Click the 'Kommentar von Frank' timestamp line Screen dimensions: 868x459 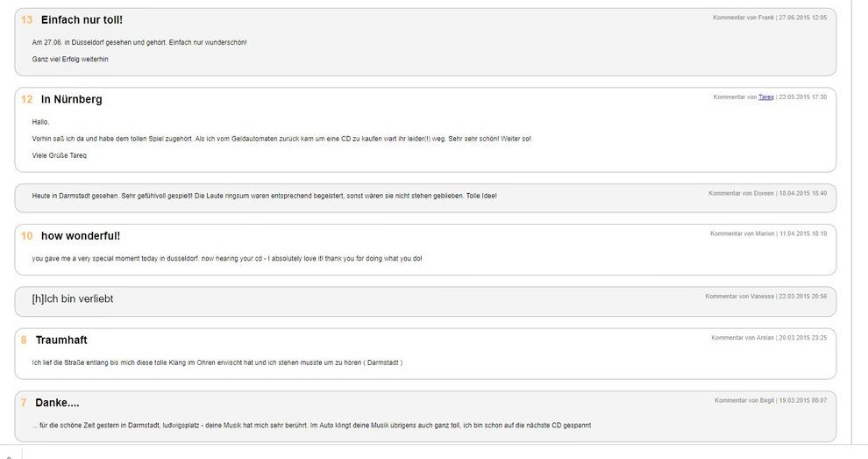click(770, 18)
